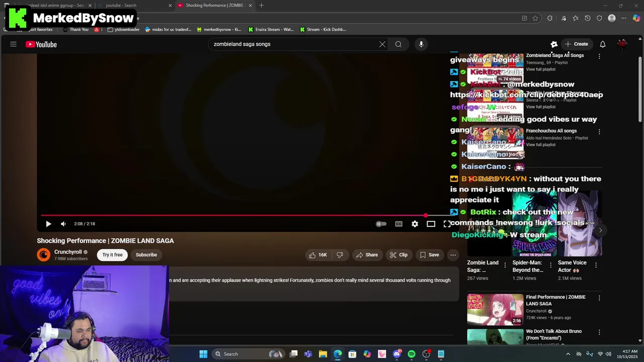Image resolution: width=644 pixels, height=362 pixels.
Task: Mute the video with the volume icon
Action: click(63, 224)
